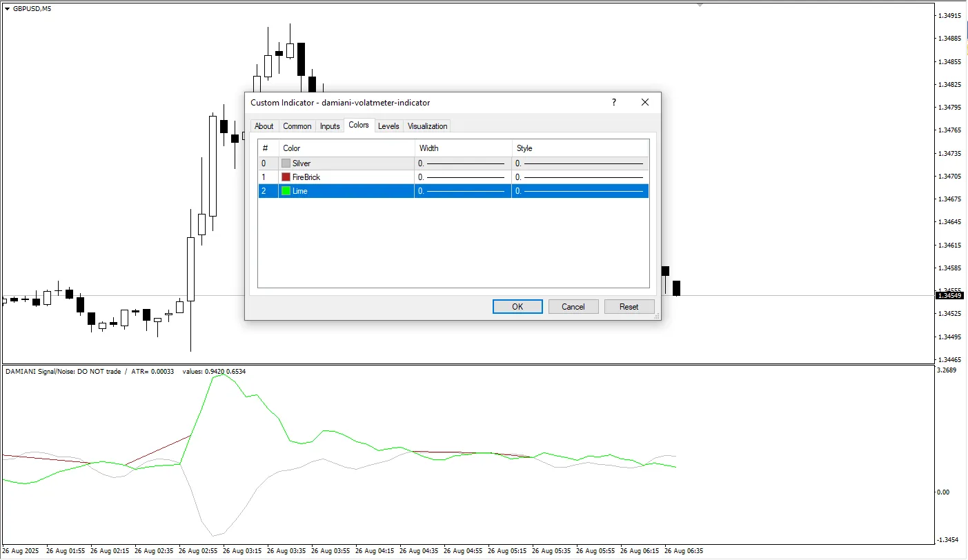Open the Style dropdown for Silver row
This screenshot has height=560, width=968.
580,163
